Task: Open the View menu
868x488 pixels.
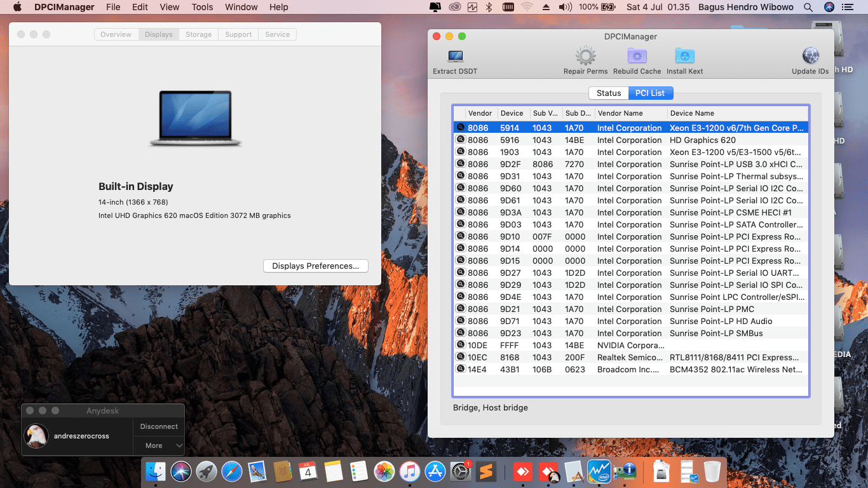Action: tap(169, 7)
